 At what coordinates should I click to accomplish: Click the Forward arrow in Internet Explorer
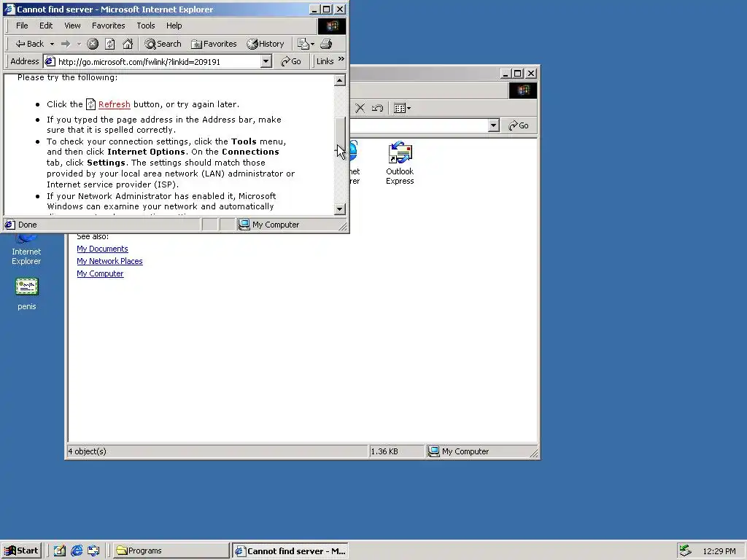(x=66, y=44)
